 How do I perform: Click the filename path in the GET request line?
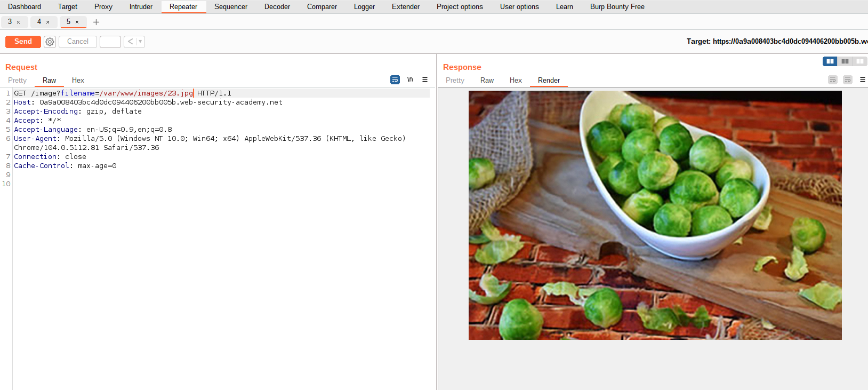146,93
